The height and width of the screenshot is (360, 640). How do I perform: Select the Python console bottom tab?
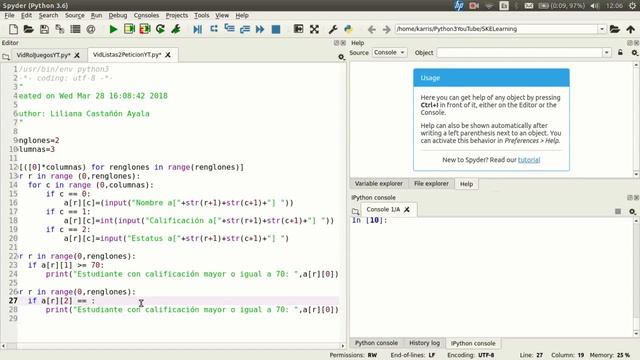pos(376,343)
